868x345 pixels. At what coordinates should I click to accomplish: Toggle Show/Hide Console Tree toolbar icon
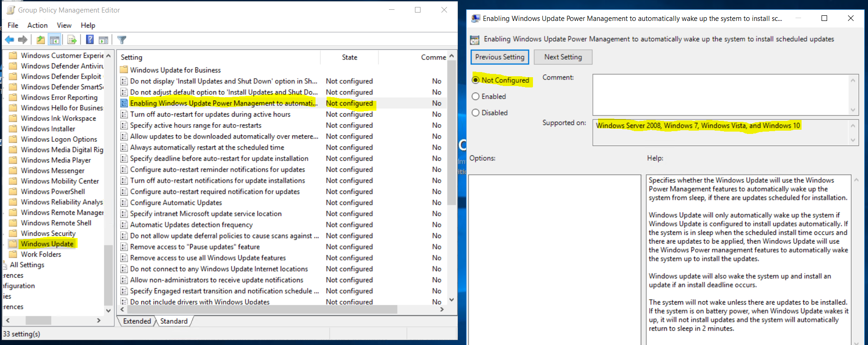54,40
